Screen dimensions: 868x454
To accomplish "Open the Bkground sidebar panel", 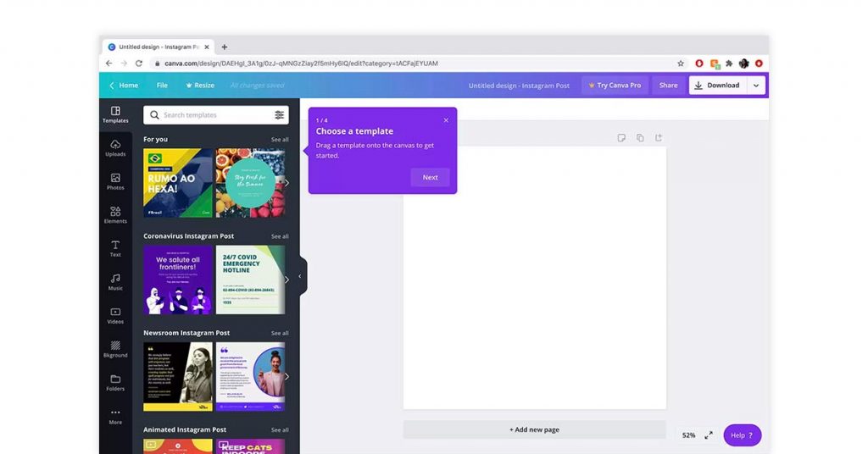I will pyautogui.click(x=115, y=350).
